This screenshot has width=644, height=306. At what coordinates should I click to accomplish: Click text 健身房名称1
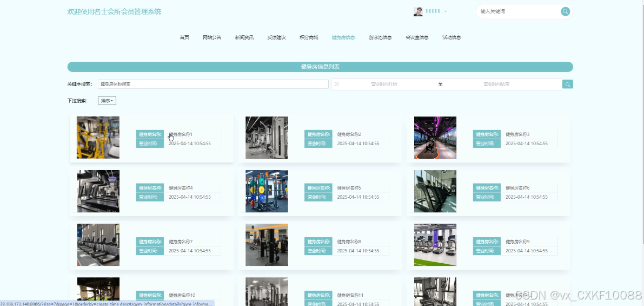(x=181, y=134)
